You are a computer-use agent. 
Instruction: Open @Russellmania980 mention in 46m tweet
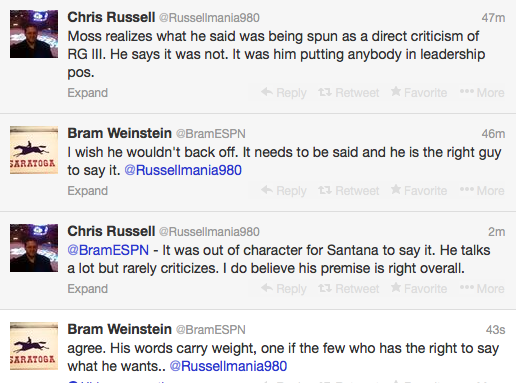coord(183,170)
